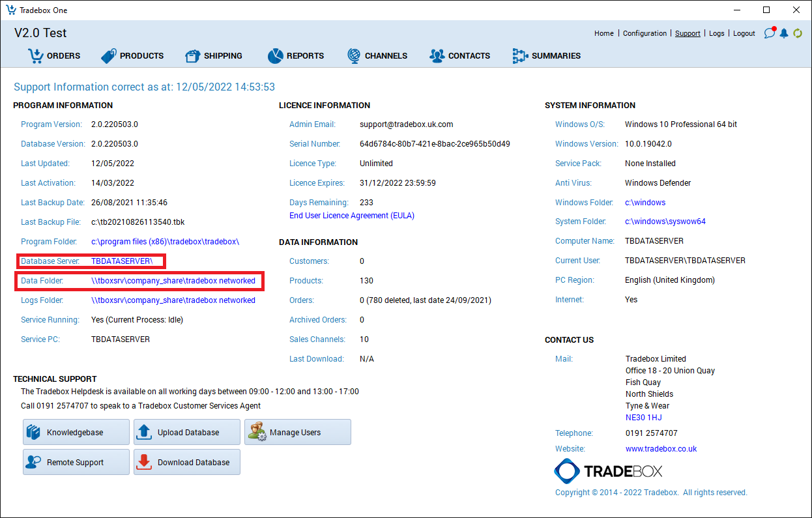Viewport: 812px width, 518px height.
Task: Click the Reports pie chart icon
Action: click(x=275, y=56)
